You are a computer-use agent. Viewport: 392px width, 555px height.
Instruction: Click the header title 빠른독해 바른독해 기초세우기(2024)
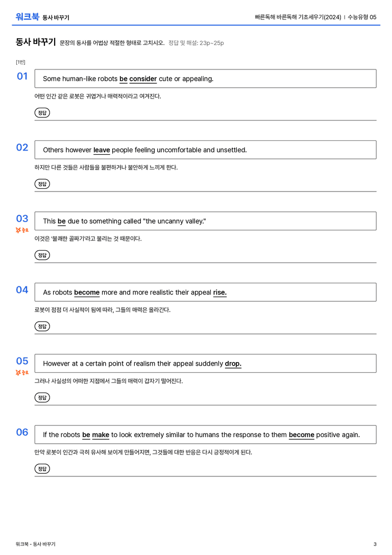coord(298,17)
